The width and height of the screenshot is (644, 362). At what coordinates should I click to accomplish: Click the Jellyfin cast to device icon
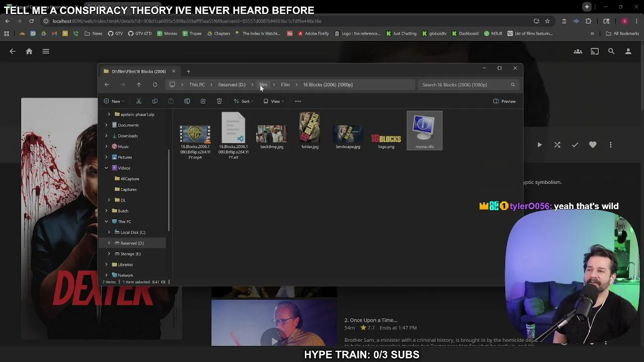(595, 51)
